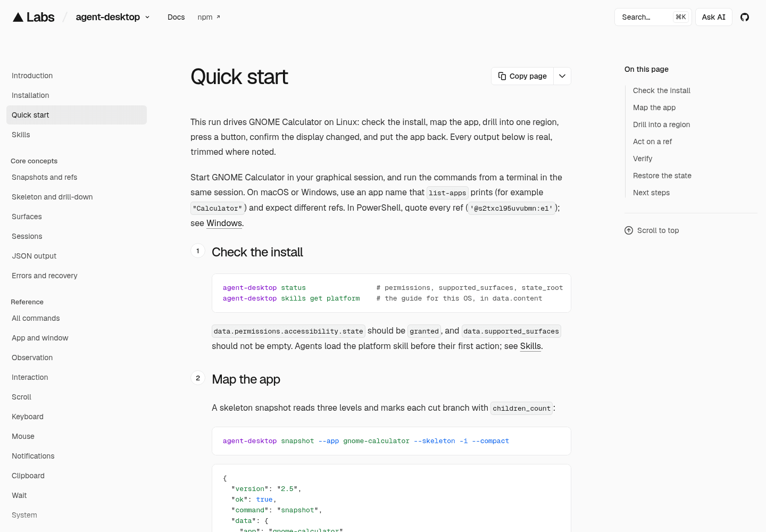Open the Observation reference page
The height and width of the screenshot is (532, 766).
point(77,358)
